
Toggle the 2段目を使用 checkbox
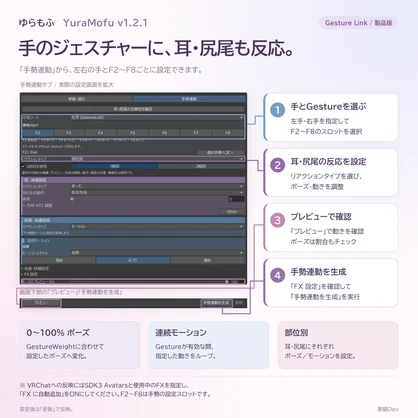(23, 166)
